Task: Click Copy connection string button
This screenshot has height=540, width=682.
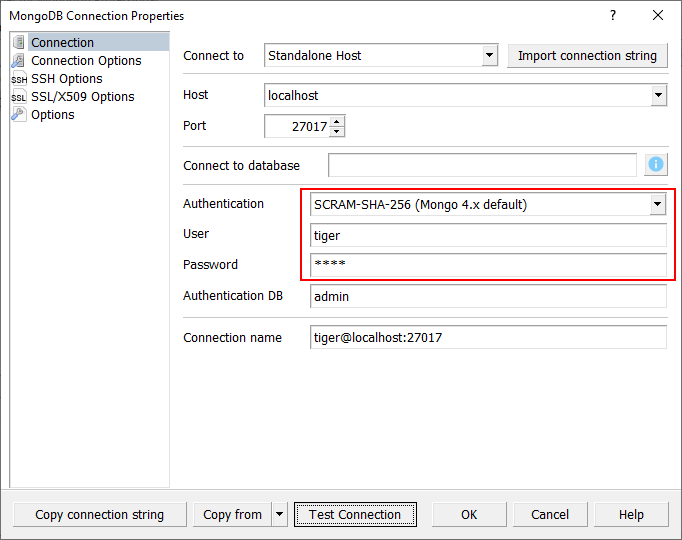Action: point(99,515)
